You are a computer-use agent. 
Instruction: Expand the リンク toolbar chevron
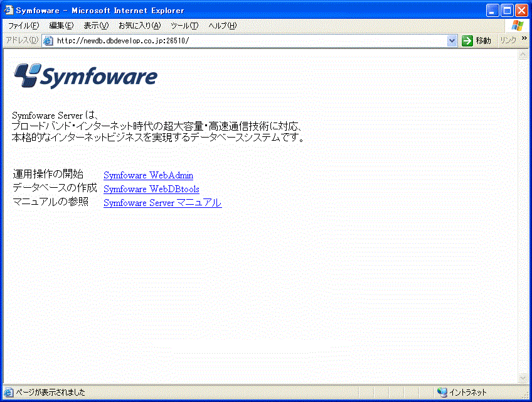click(524, 38)
